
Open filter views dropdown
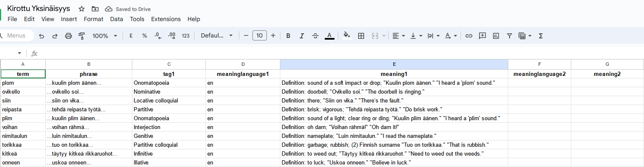pyautogui.click(x=525, y=36)
